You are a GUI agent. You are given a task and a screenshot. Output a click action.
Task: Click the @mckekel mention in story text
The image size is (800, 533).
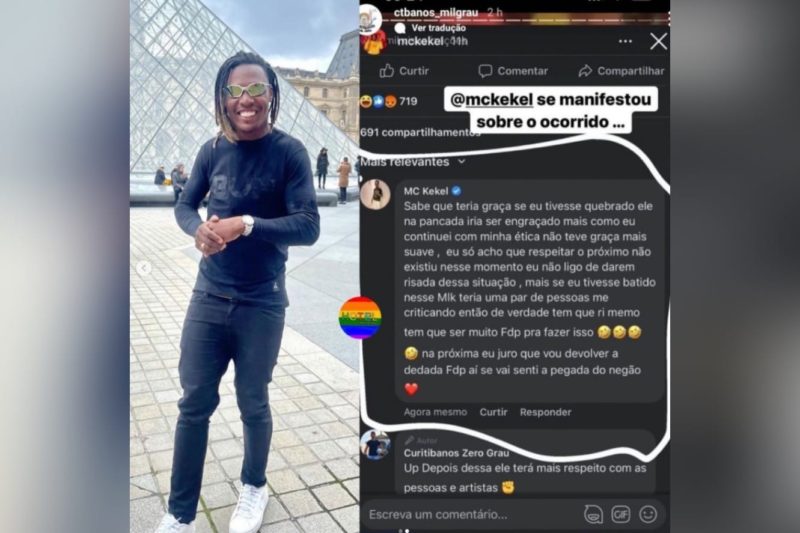pyautogui.click(x=492, y=99)
